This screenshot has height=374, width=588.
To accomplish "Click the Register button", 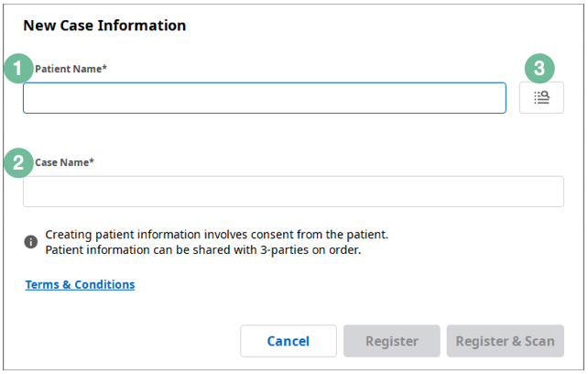I will [391, 341].
